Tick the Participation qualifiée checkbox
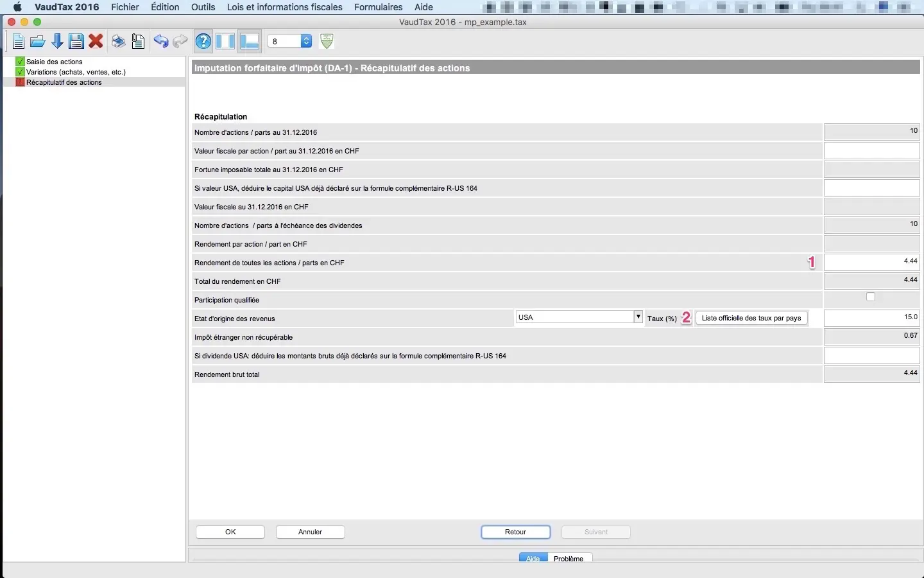The width and height of the screenshot is (924, 578). pos(871,297)
